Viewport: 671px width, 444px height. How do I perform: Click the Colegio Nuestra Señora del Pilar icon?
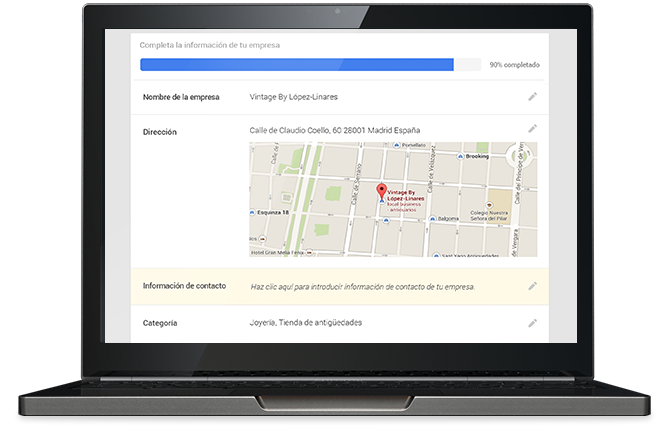(x=489, y=205)
